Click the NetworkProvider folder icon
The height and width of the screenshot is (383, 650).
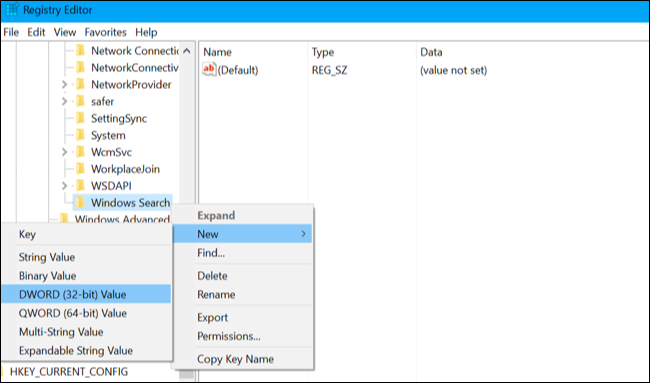point(80,84)
